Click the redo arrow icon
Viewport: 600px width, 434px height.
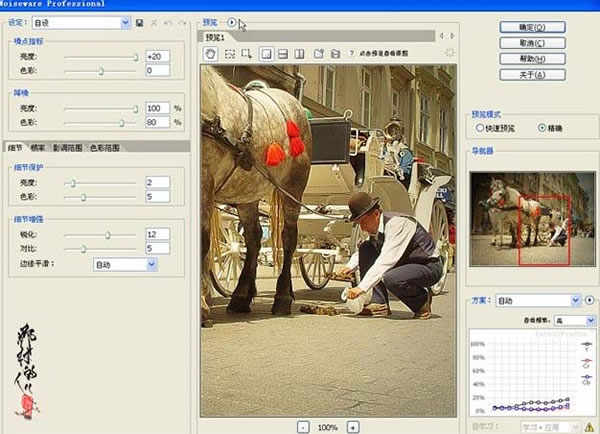(x=183, y=23)
